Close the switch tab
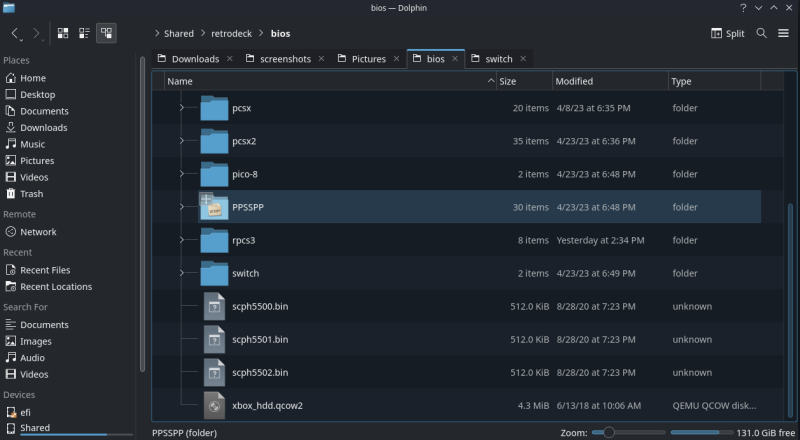The image size is (800, 440). 523,59
